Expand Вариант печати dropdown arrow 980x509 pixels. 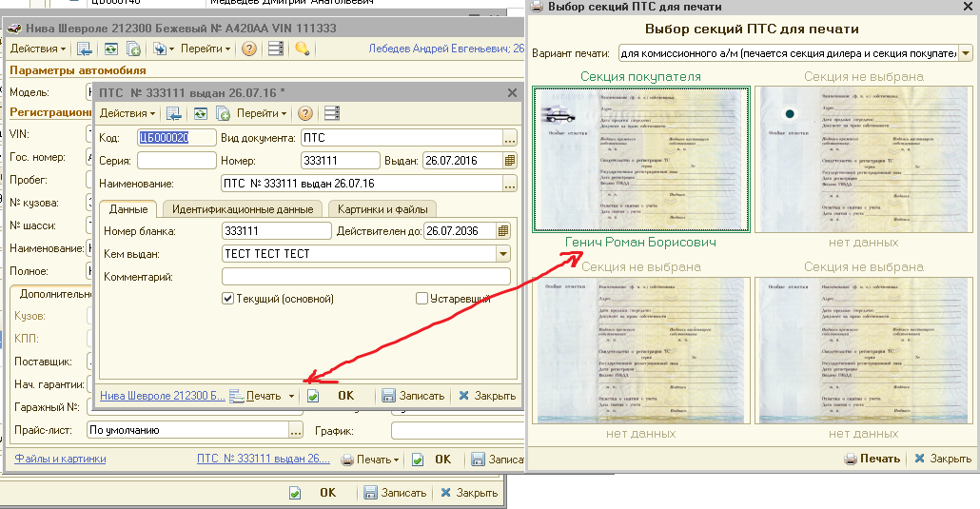click(966, 53)
